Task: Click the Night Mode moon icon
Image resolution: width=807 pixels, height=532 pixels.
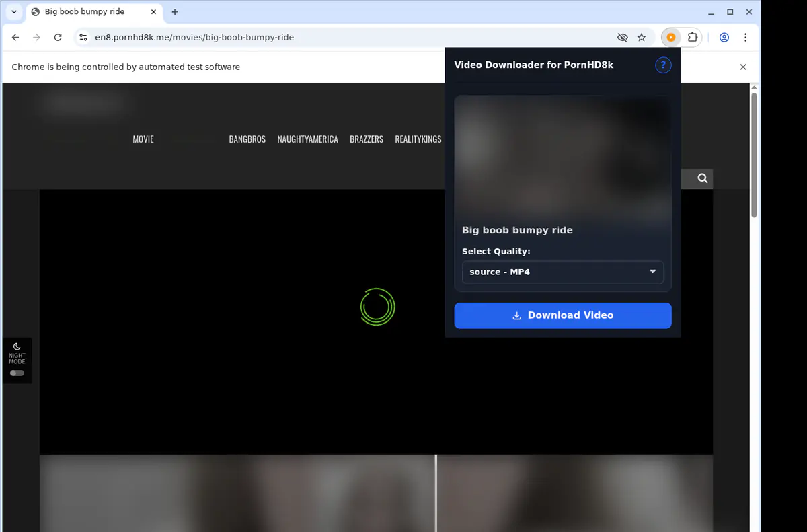Action: coord(17,346)
